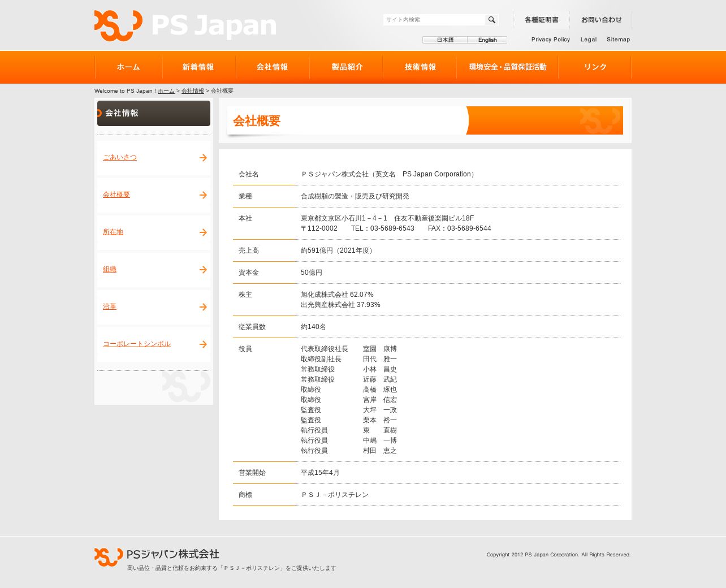
Task: Click 平成15年4月 start date text
Action: click(320, 473)
